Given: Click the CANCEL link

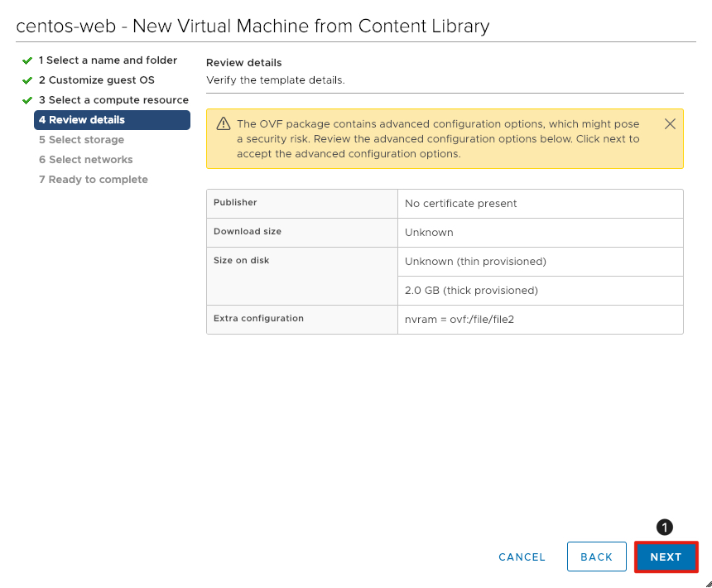Looking at the screenshot, I should [x=522, y=557].
